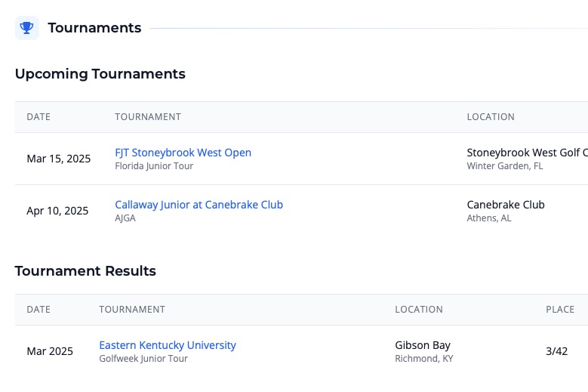Click the trophy icon beside Tournaments
Viewport: 588px width, 392px height.
coord(27,28)
